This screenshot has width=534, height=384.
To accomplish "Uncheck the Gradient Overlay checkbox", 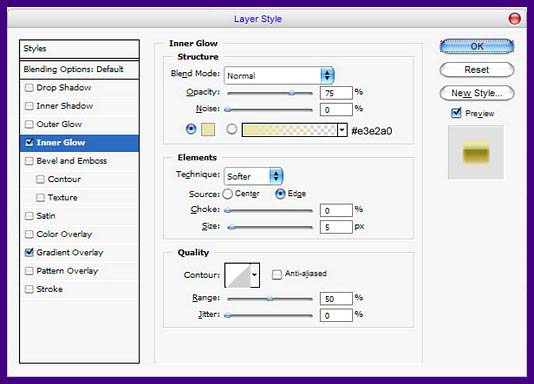I will click(x=29, y=252).
